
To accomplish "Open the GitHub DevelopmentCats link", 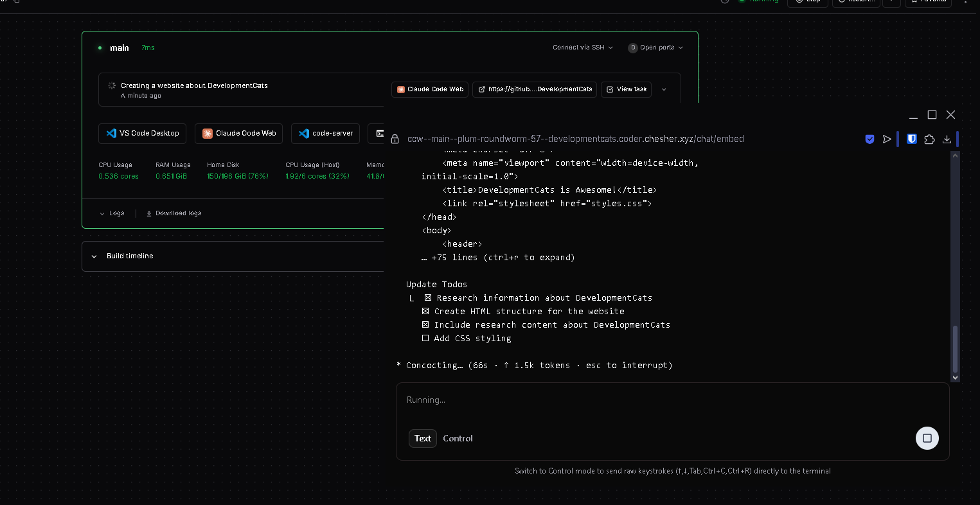I will 535,89.
